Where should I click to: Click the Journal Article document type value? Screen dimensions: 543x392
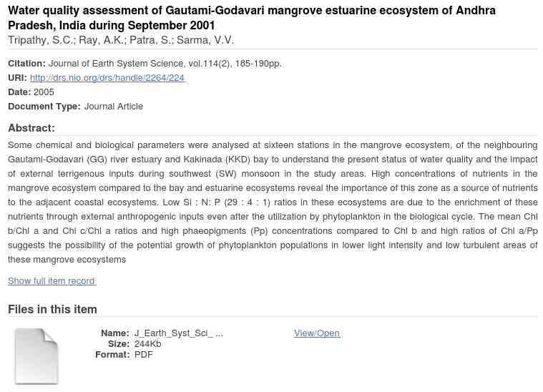[x=114, y=107]
